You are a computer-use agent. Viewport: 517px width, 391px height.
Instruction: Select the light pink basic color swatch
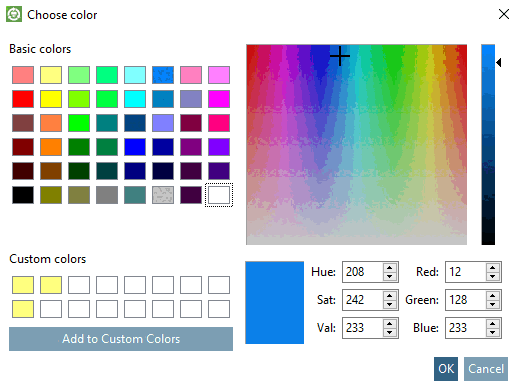pos(191,75)
